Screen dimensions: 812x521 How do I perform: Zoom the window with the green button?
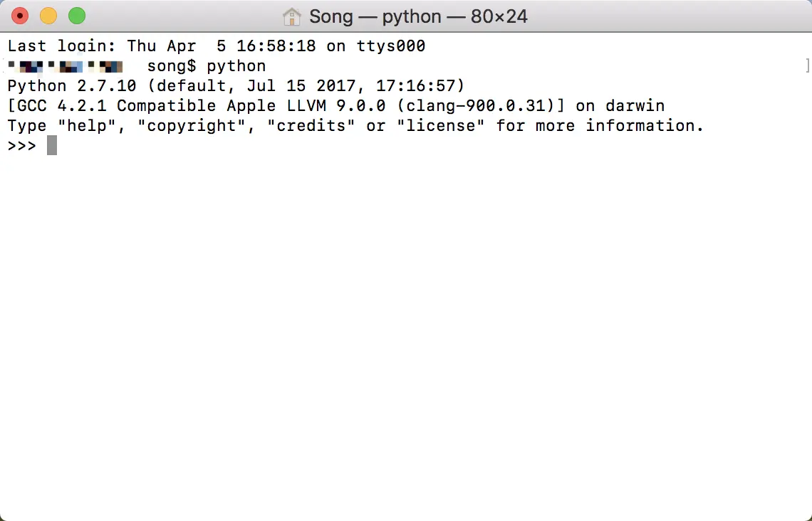tap(77, 16)
